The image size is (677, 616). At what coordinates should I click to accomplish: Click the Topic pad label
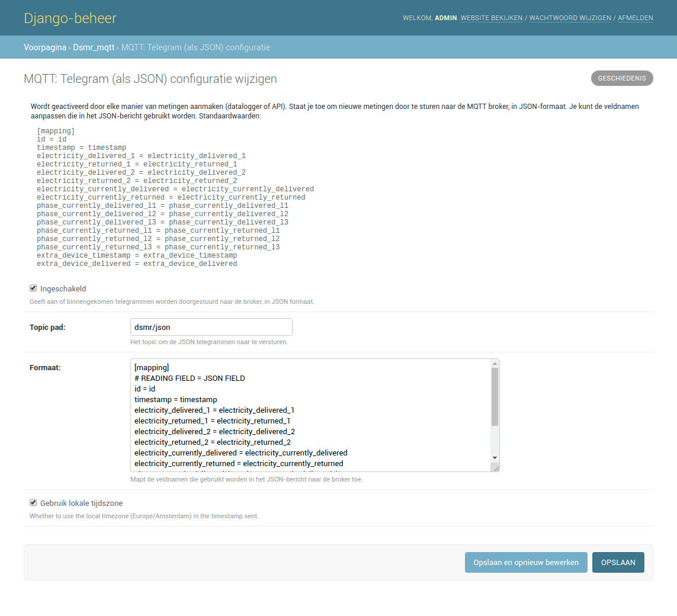[47, 327]
